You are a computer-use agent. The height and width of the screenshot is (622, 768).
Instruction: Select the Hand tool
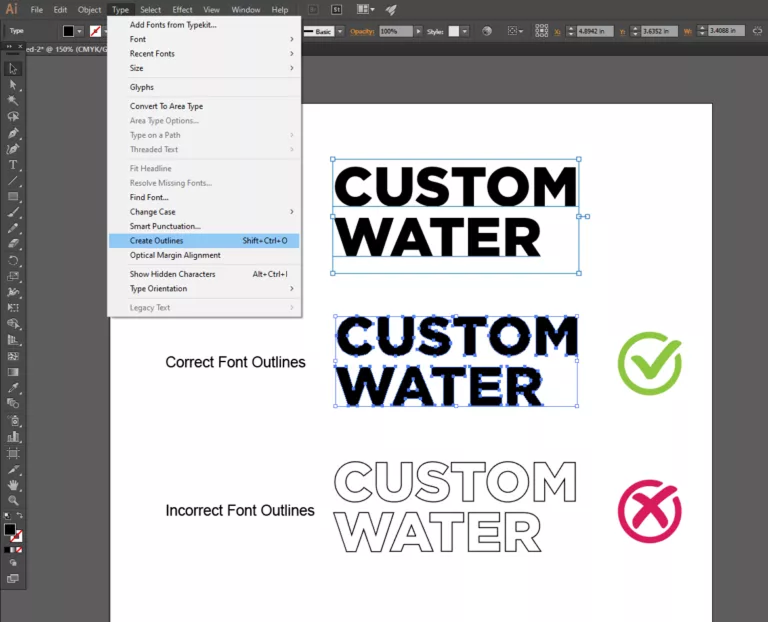[x=13, y=485]
